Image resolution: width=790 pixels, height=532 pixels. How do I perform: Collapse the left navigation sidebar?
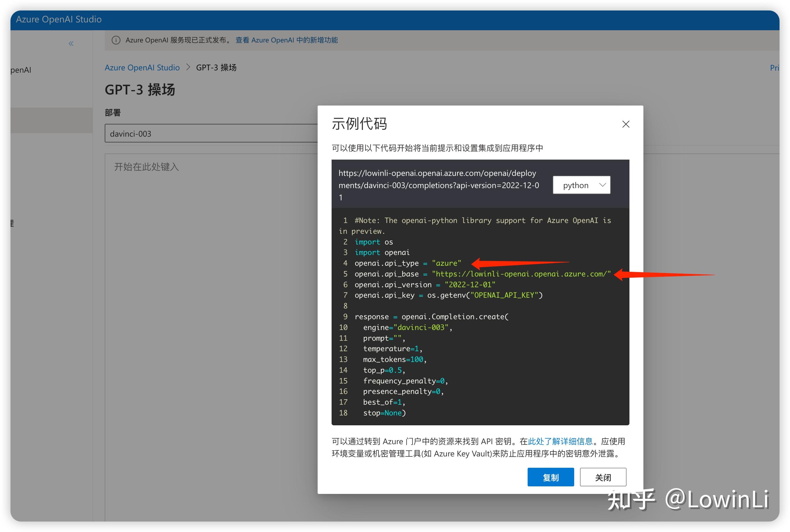click(71, 43)
